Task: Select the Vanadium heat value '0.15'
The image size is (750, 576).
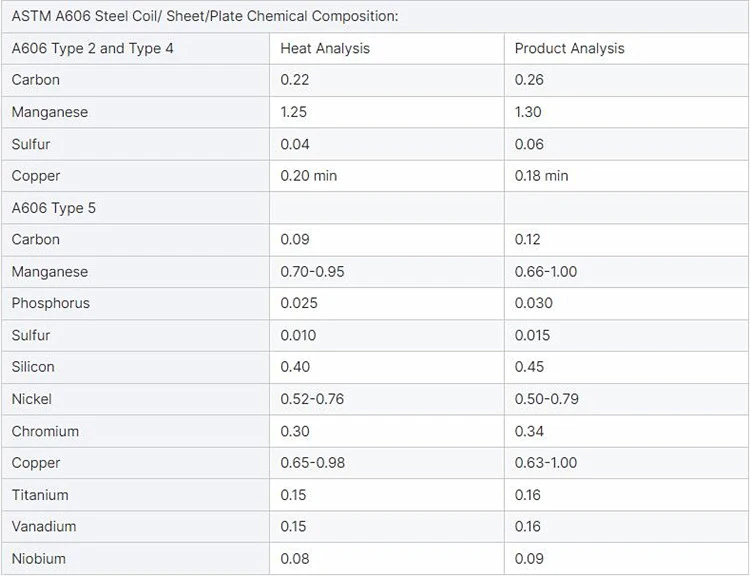Action: (293, 527)
